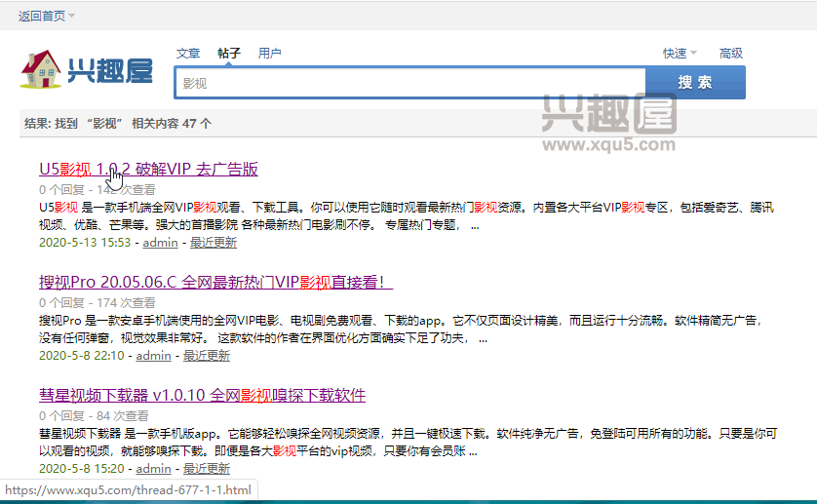Switch to the 用户 search tab
817x504 pixels.
270,54
